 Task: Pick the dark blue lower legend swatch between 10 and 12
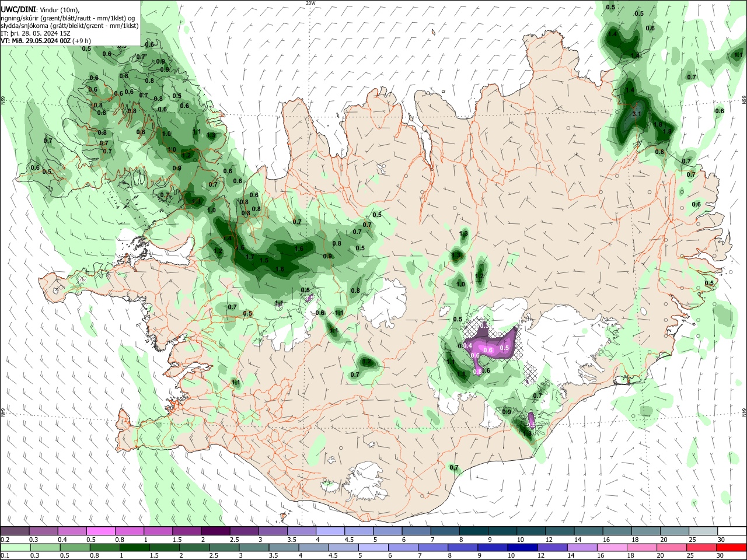coord(522,547)
